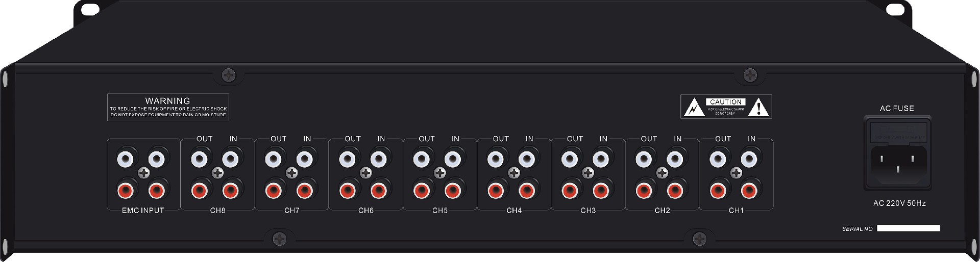Click the lightning bolt hazard triangle

click(693, 108)
